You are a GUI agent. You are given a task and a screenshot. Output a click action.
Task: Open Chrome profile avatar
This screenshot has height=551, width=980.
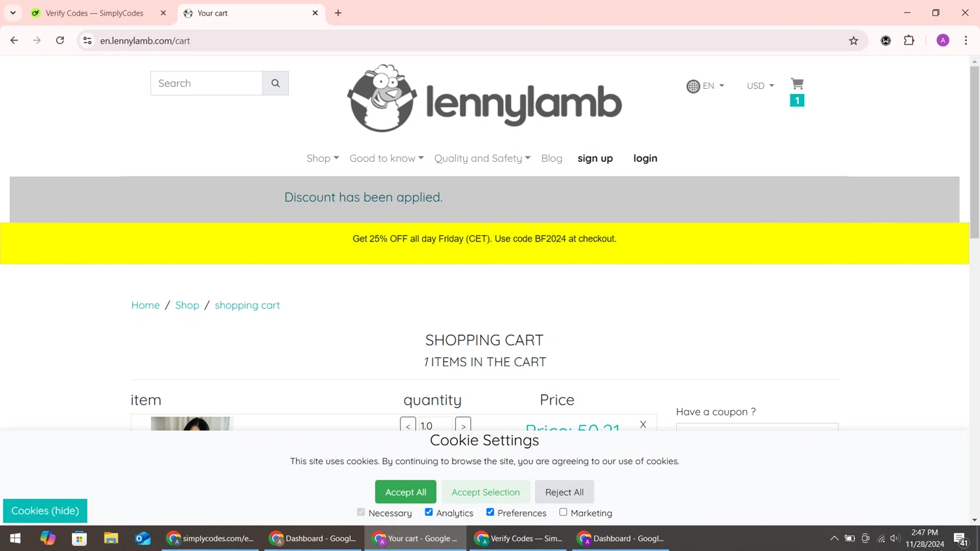[x=943, y=40]
